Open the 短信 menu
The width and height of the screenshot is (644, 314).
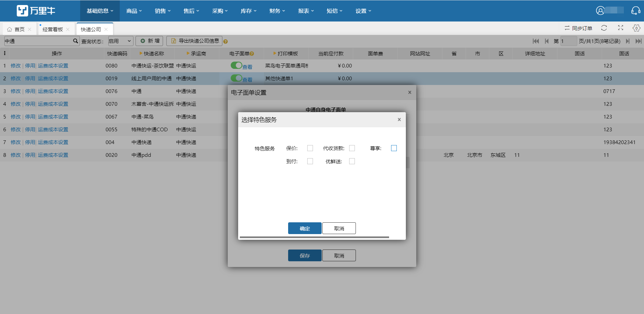pyautogui.click(x=334, y=11)
